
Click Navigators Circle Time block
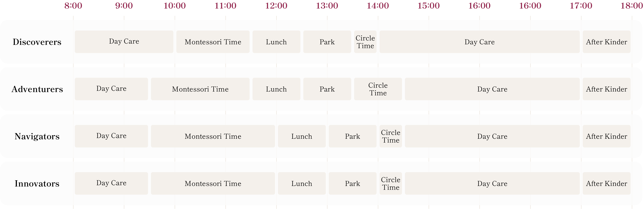click(391, 136)
